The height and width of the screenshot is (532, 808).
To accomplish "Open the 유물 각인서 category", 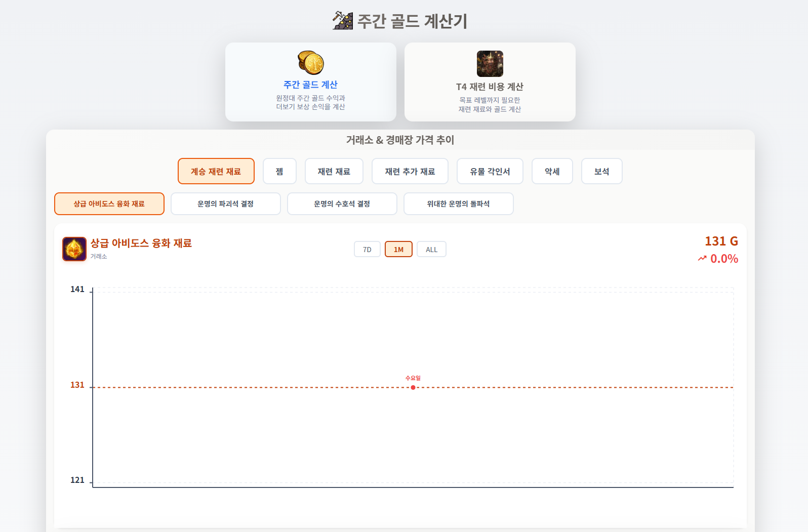I will pyautogui.click(x=490, y=172).
